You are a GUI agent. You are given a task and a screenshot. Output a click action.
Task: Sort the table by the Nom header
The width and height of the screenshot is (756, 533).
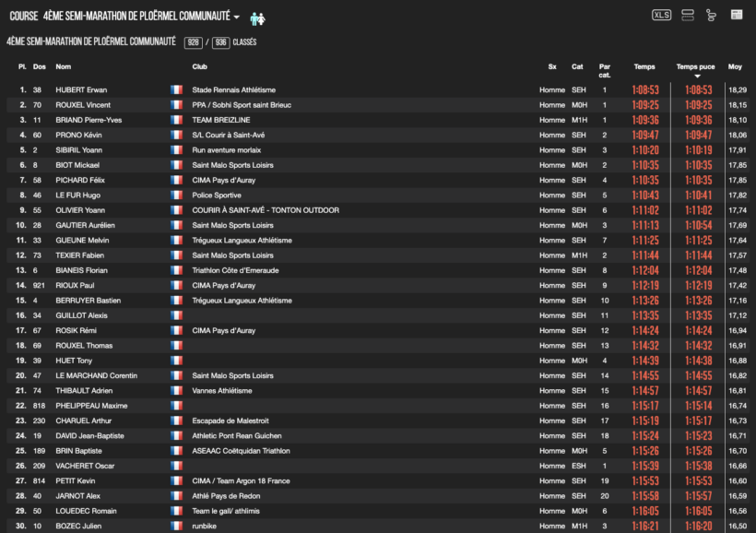point(63,66)
